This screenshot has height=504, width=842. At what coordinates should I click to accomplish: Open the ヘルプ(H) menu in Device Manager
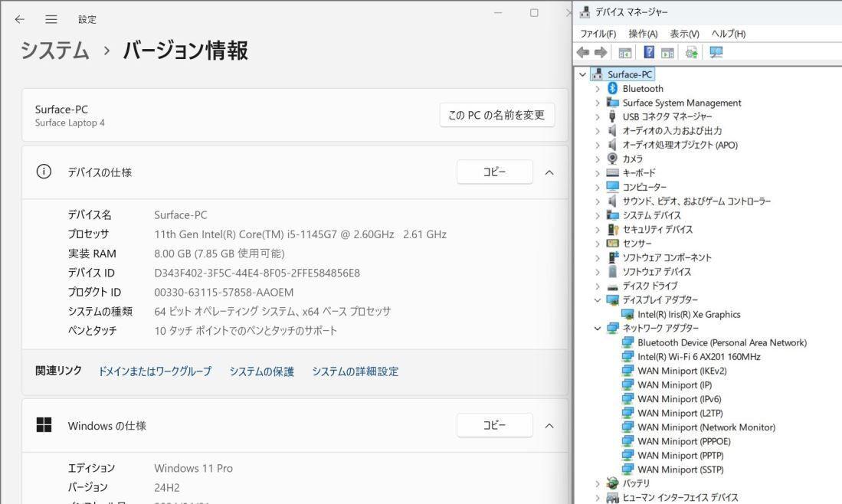point(728,33)
